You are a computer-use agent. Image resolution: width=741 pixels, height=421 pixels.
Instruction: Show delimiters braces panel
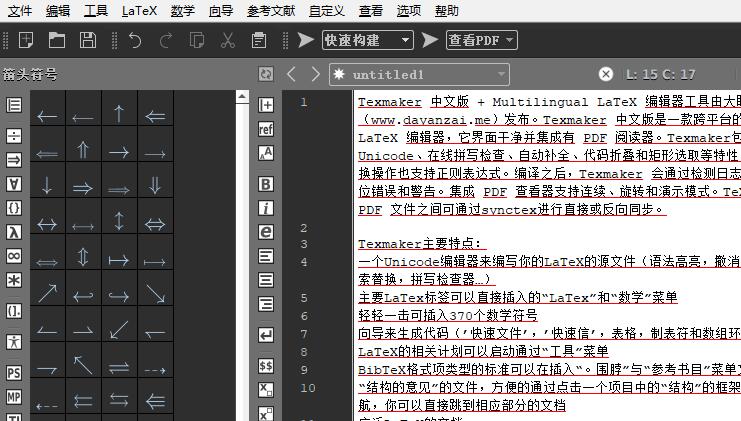(14, 208)
